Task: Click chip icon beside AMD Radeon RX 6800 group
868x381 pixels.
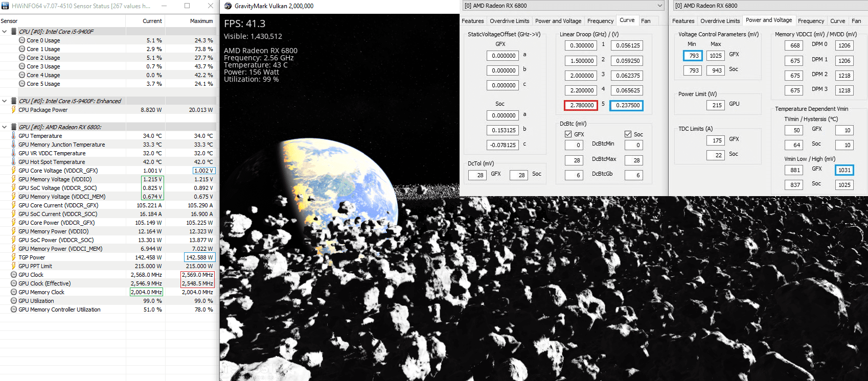Action: coord(14,127)
